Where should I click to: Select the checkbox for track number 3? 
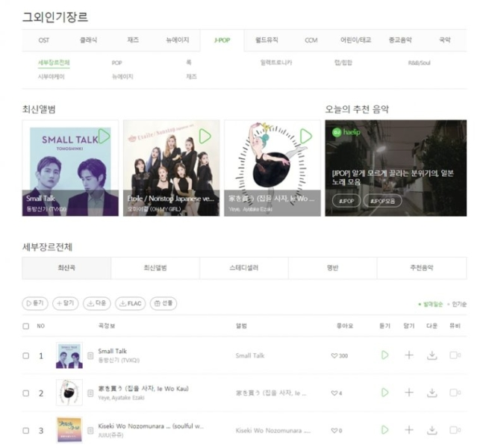pos(26,430)
